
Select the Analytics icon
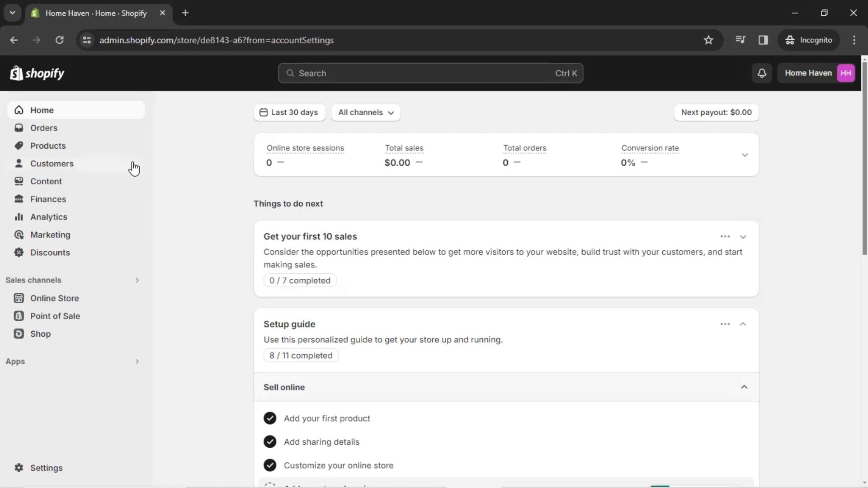click(x=18, y=216)
